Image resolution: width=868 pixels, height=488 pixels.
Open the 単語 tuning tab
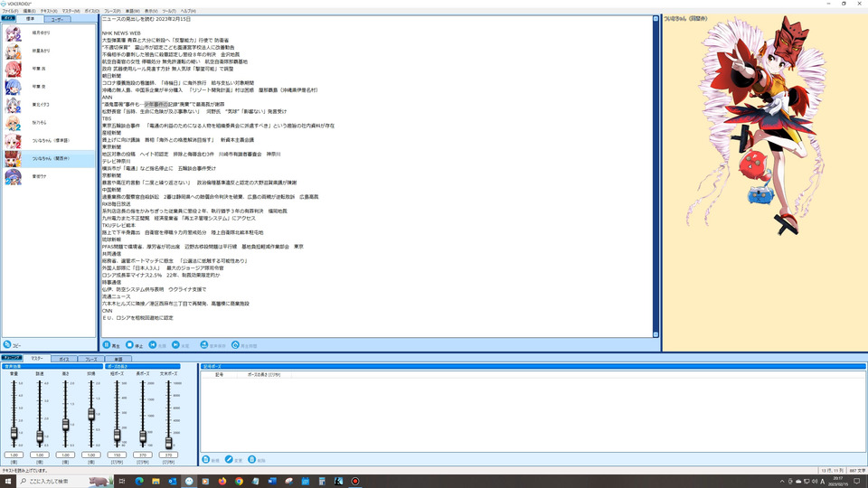(118, 359)
